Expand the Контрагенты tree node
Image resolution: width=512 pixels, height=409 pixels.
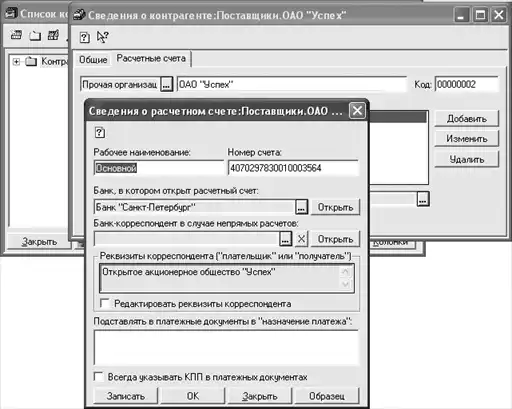tap(16, 62)
